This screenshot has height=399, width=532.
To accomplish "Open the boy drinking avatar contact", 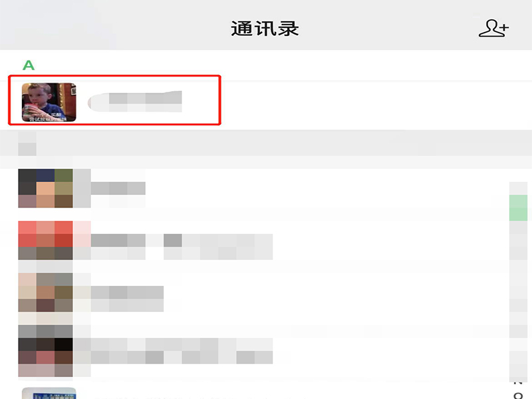I will click(x=49, y=102).
